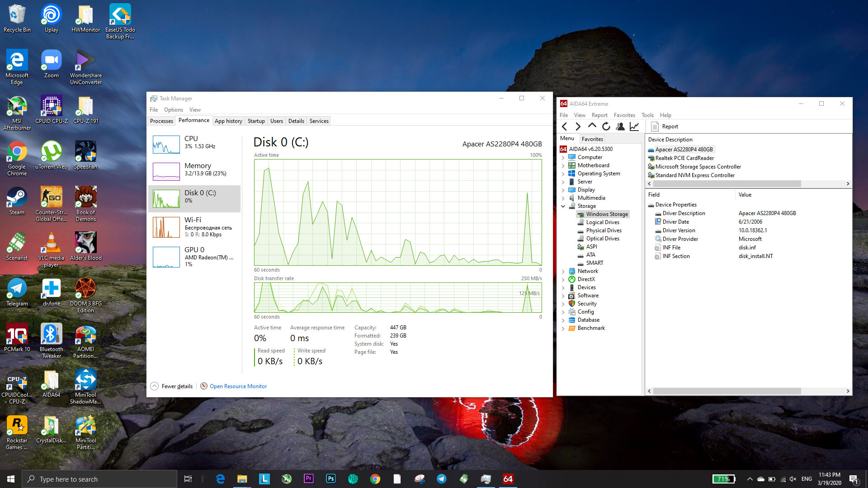Open Photoshop from the taskbar

tap(331, 479)
